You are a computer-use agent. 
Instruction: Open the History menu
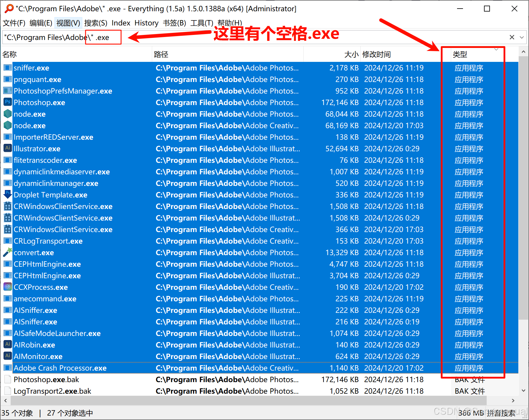point(147,23)
